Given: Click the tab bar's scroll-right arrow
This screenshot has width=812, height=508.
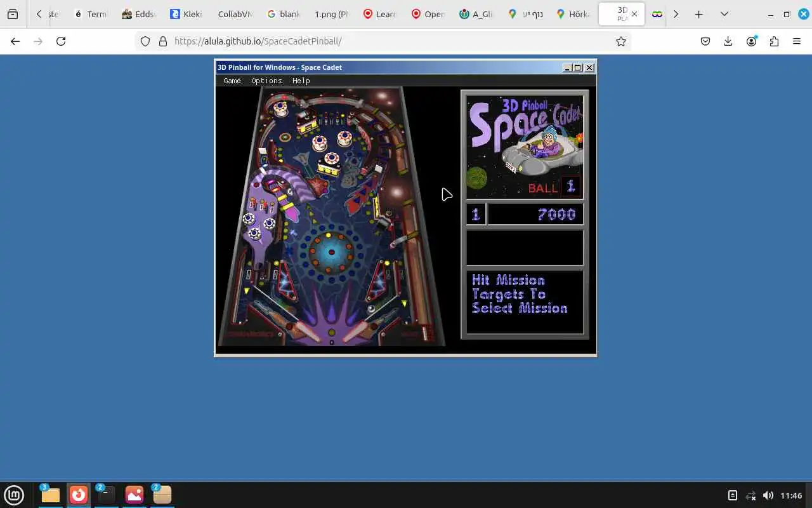Looking at the screenshot, I should click(x=676, y=14).
